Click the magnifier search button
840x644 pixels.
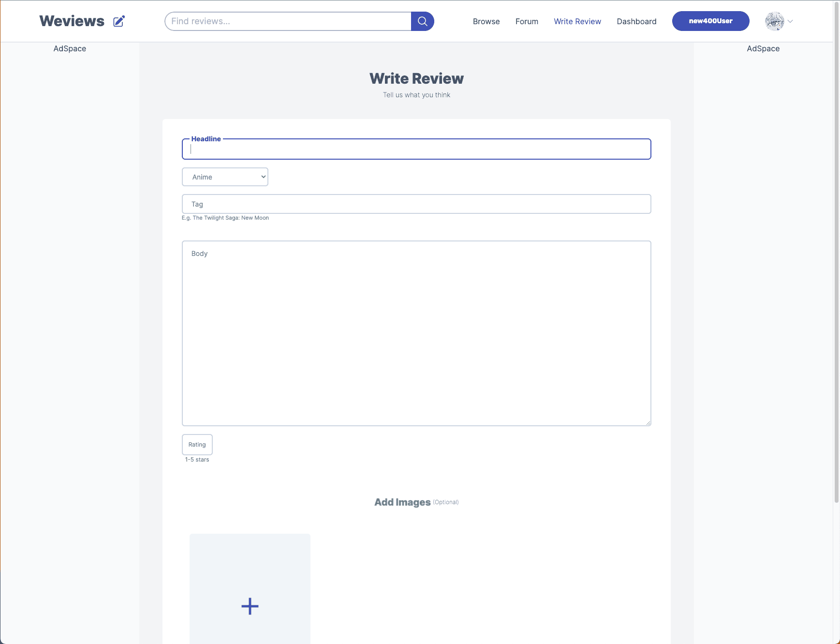point(423,21)
